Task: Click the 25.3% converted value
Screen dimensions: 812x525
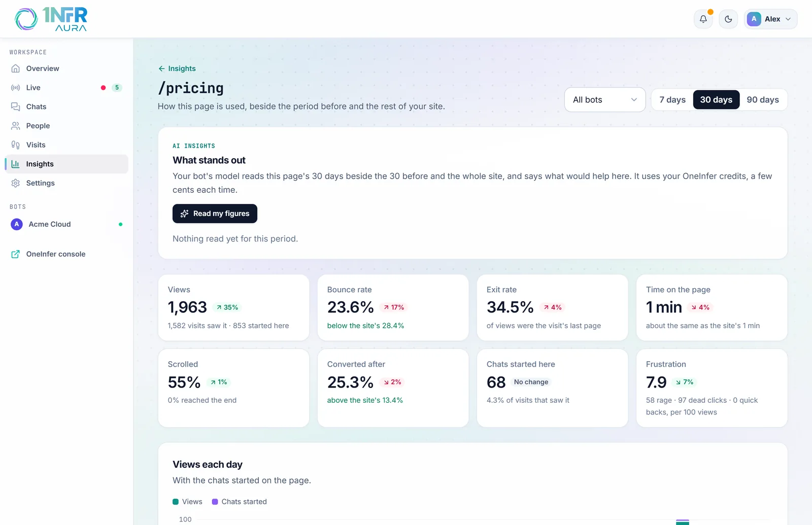Action: click(350, 382)
